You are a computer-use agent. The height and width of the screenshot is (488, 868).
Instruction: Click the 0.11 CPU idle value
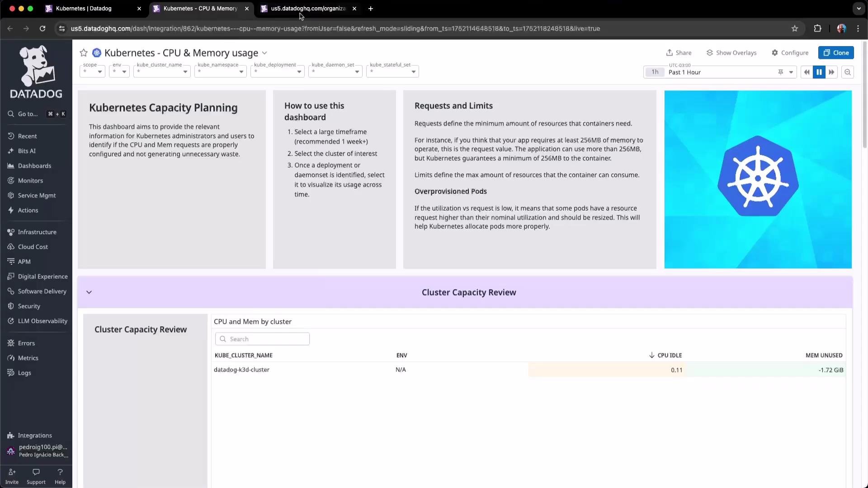[677, 370]
